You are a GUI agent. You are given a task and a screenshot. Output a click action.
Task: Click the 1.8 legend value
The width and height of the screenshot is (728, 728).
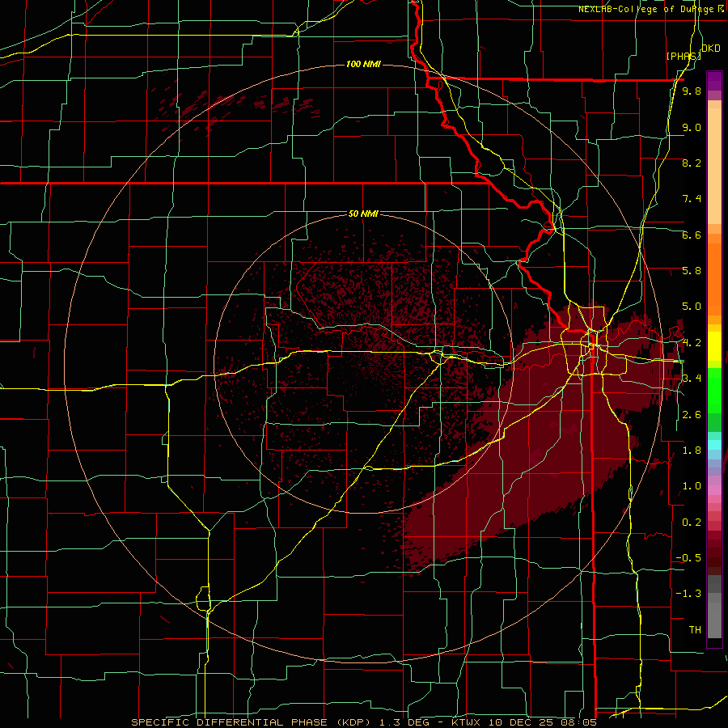pos(692,451)
